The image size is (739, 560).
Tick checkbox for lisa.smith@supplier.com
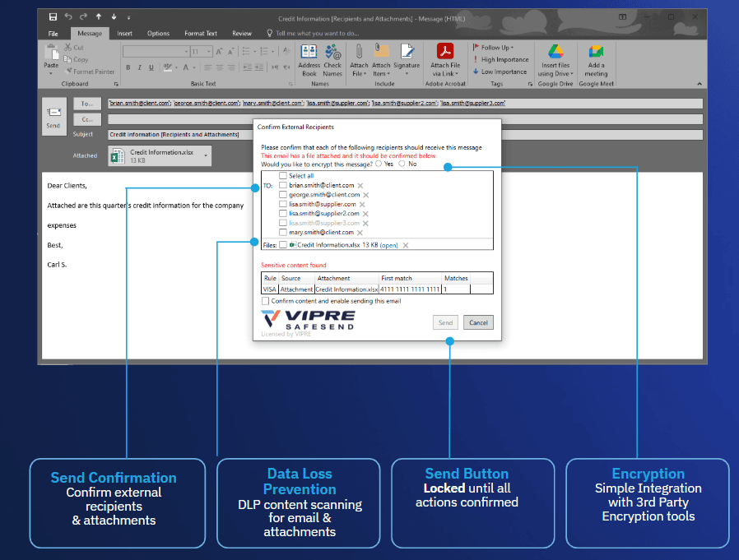point(283,204)
